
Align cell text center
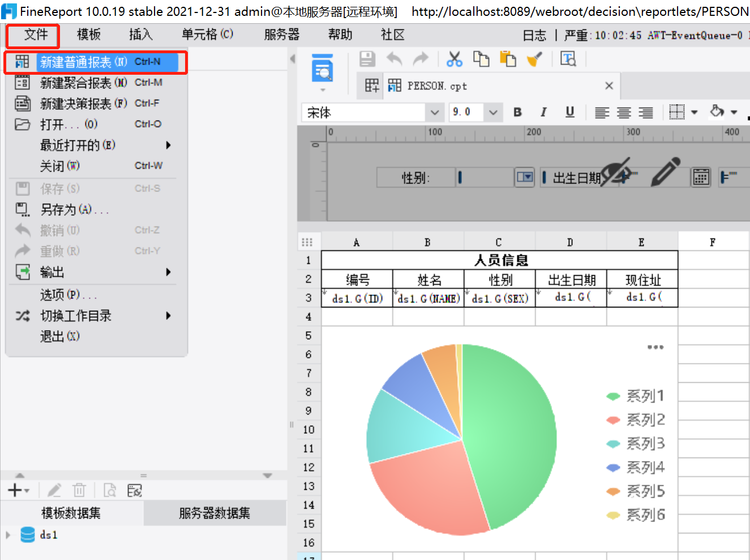(x=624, y=113)
